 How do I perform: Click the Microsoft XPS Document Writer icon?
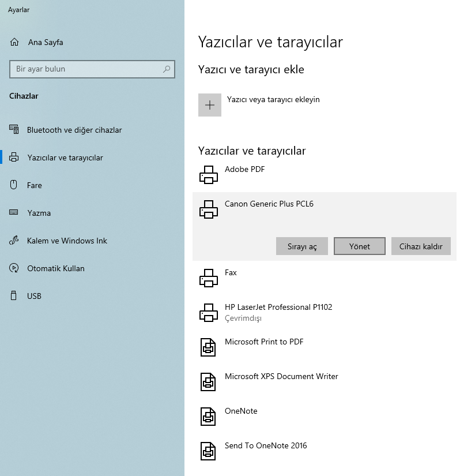pyautogui.click(x=208, y=382)
